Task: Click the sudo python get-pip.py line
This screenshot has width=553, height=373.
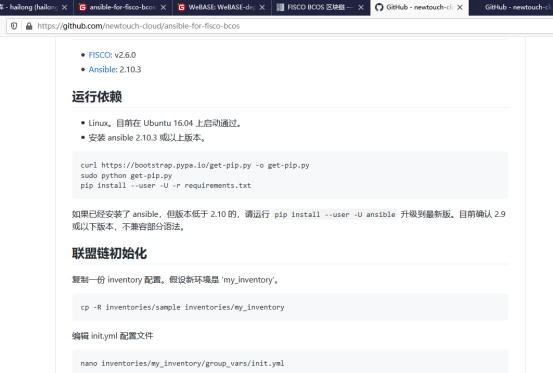Action: [126, 175]
